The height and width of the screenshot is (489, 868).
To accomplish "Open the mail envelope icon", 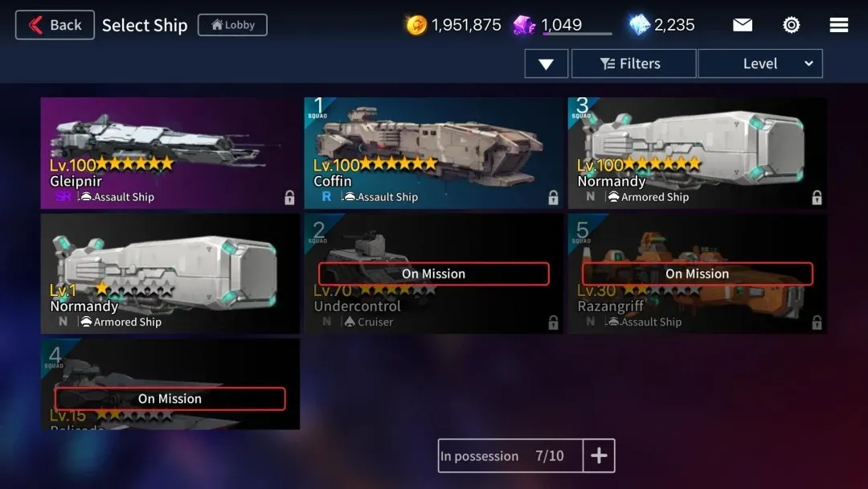I will [743, 25].
